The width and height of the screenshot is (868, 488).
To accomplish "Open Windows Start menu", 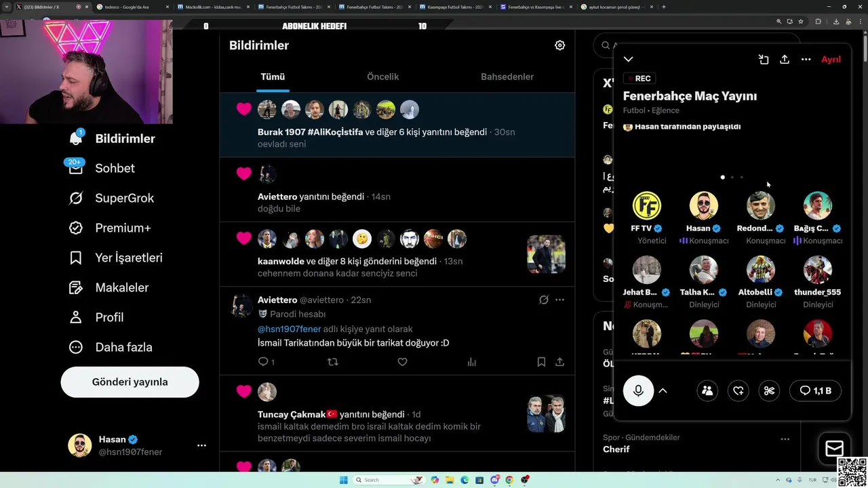I will tap(343, 480).
